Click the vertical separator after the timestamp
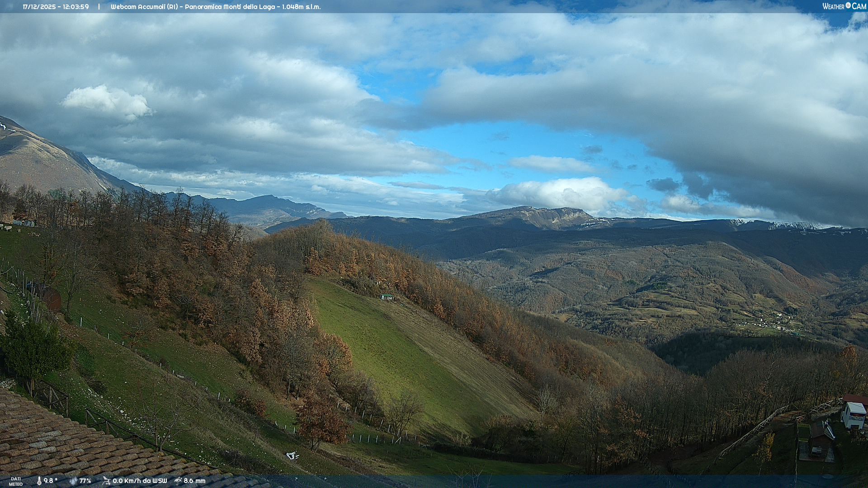 pos(99,7)
